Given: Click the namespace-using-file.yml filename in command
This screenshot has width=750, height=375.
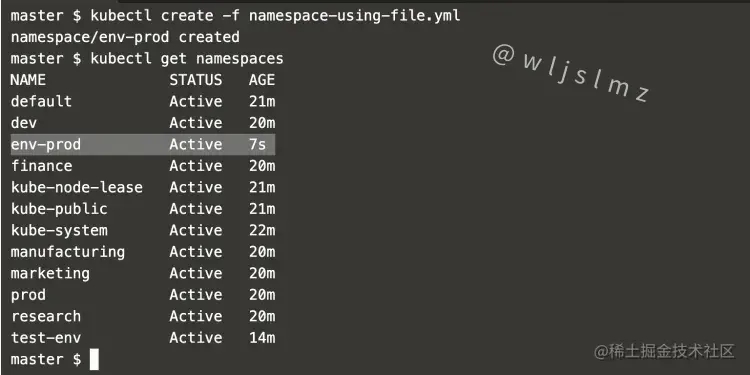Looking at the screenshot, I should 354,16.
